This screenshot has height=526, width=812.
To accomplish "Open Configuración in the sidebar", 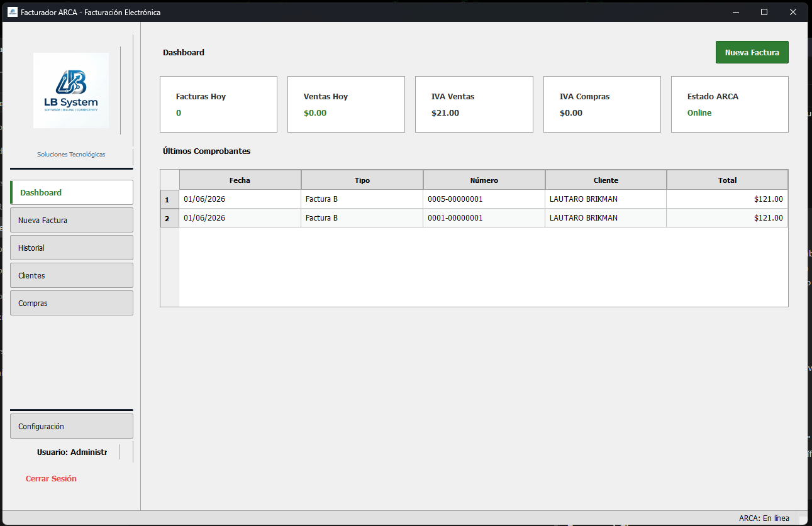I will 72,426.
